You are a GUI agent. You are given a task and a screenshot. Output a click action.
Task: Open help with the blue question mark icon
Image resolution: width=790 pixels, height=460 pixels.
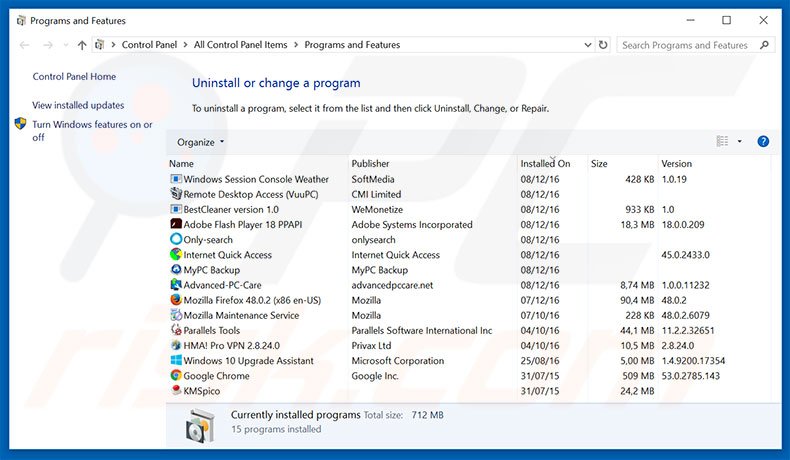(x=763, y=142)
